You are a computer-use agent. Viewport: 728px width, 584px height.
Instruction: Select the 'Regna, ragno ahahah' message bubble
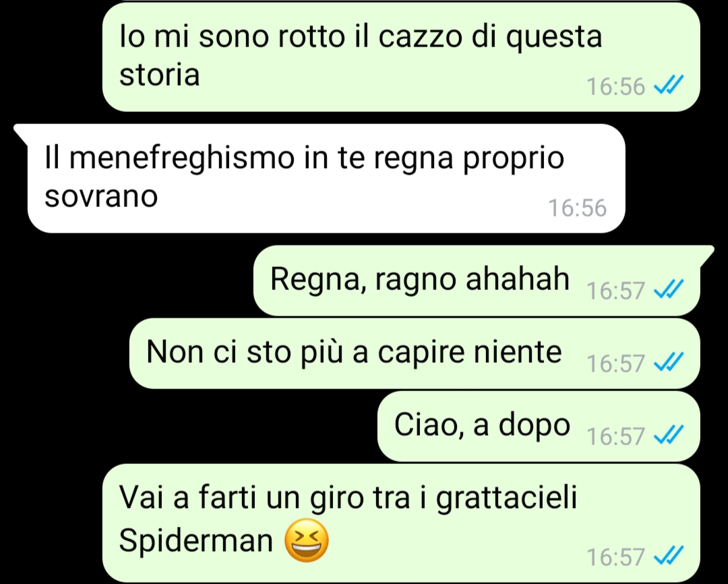[x=483, y=281]
